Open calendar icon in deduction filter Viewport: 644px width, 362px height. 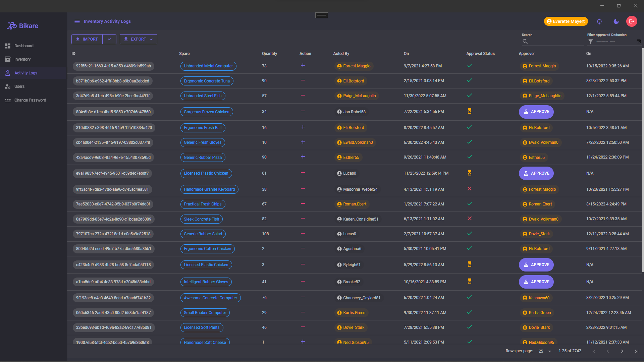tap(639, 42)
